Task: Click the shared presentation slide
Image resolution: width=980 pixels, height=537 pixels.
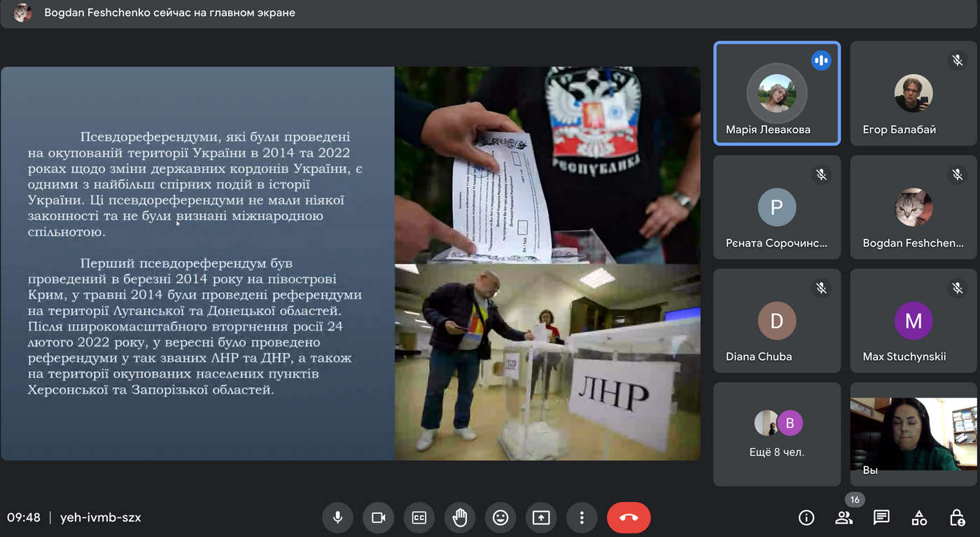Action: 350,263
